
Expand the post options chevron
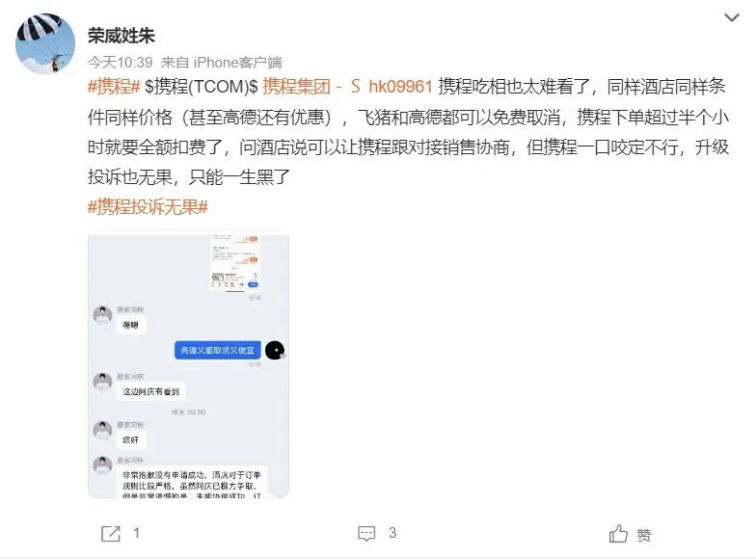[731, 17]
